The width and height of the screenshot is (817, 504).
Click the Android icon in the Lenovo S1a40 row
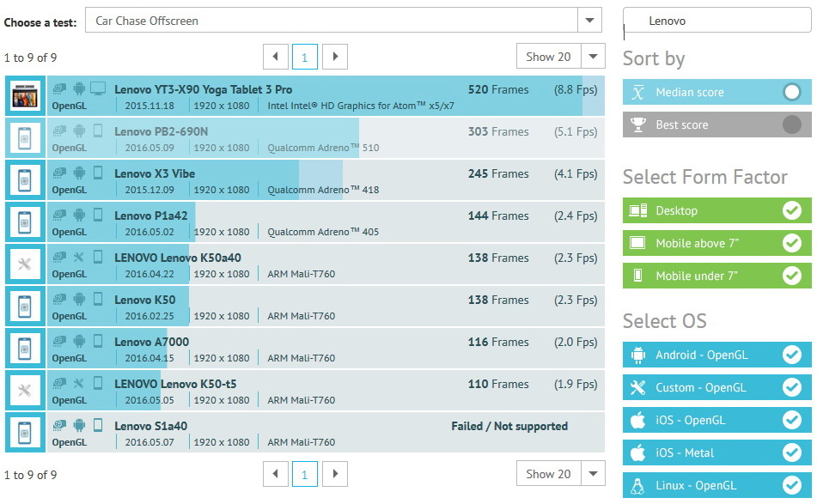point(79,425)
